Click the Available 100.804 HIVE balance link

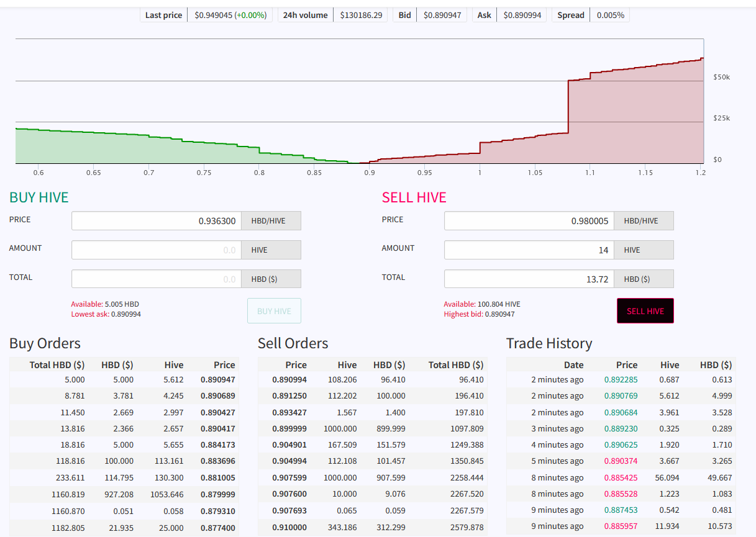tap(481, 304)
